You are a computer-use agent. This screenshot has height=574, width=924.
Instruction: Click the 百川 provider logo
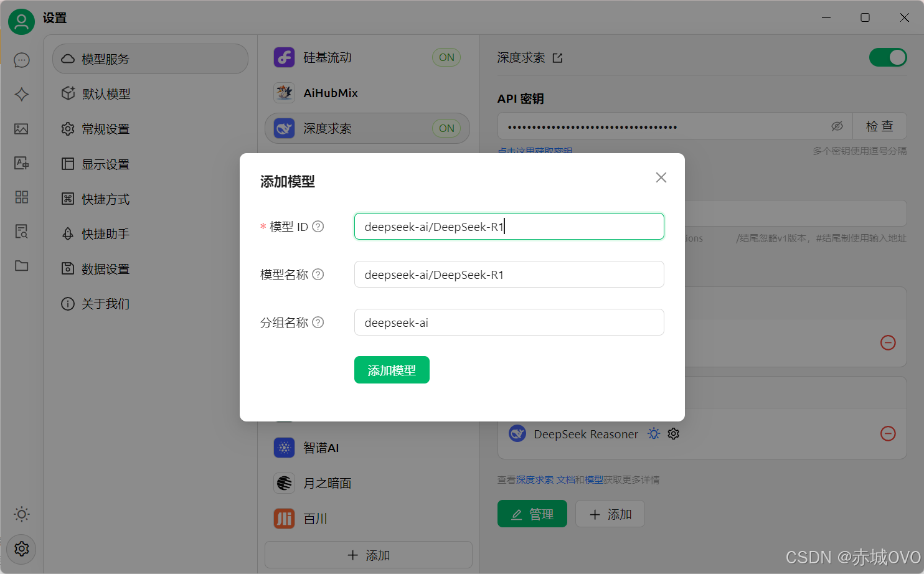pos(285,519)
